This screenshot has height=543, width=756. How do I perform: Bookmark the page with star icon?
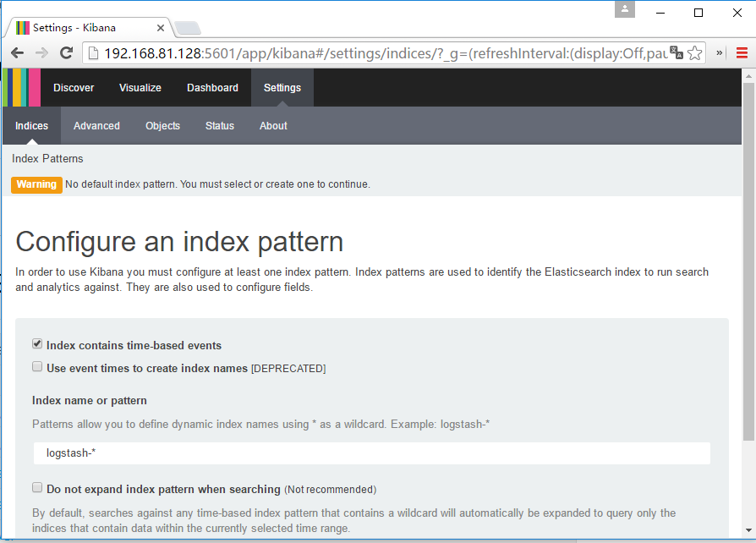(x=695, y=52)
